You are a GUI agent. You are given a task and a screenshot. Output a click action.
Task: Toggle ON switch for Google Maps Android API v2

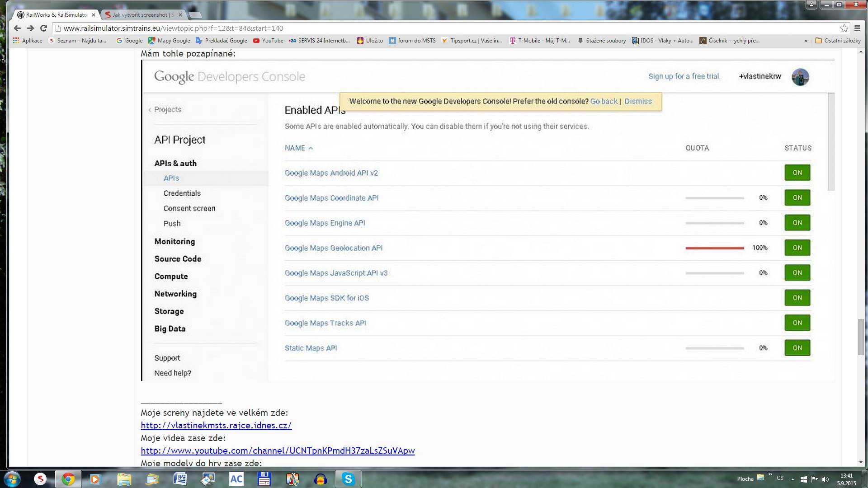point(797,173)
